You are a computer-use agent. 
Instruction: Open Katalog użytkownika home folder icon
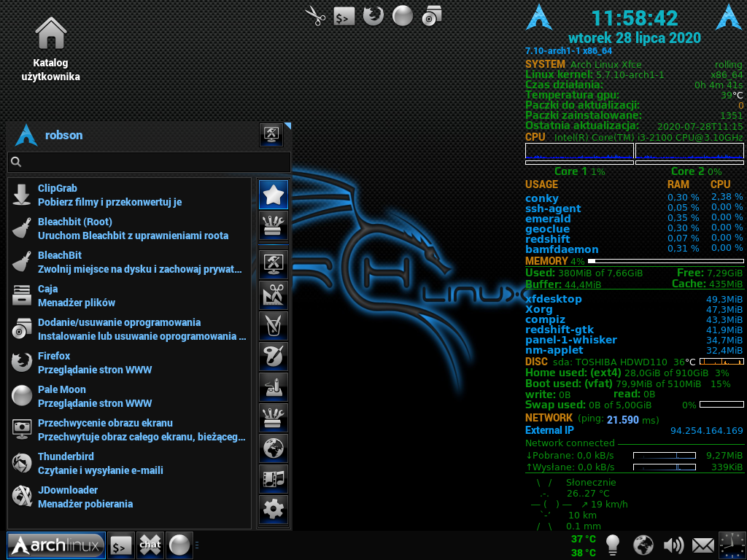pos(50,49)
